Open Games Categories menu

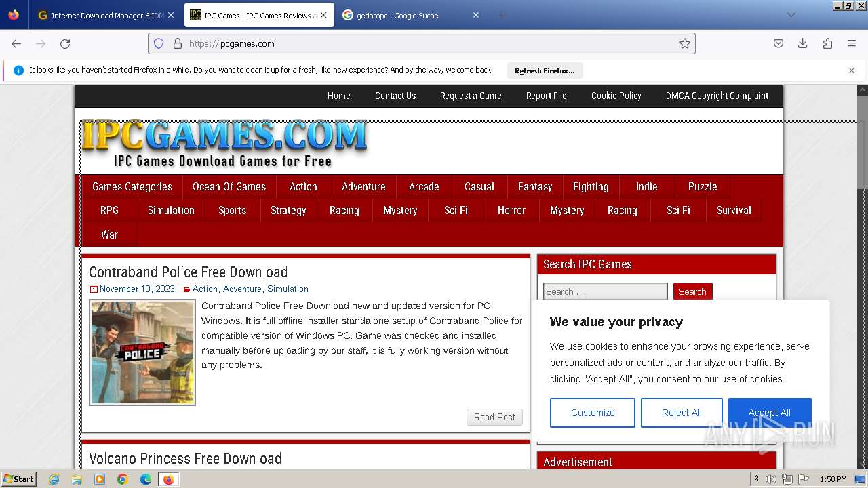point(132,186)
